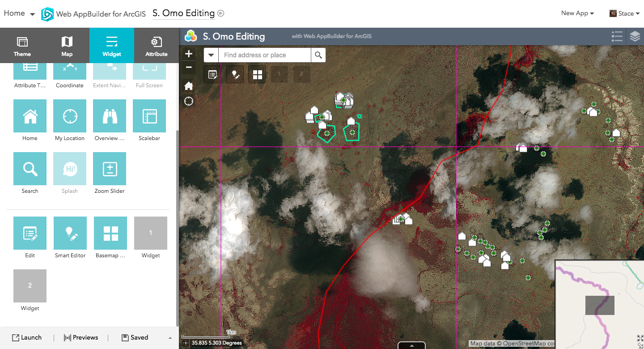Open the Home dropdown menu

(x=19, y=13)
